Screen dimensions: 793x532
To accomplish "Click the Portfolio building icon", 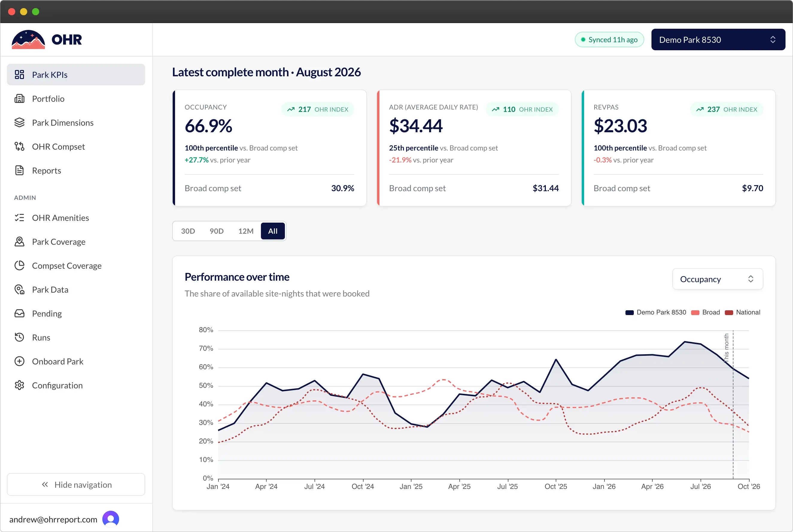I will [19, 99].
